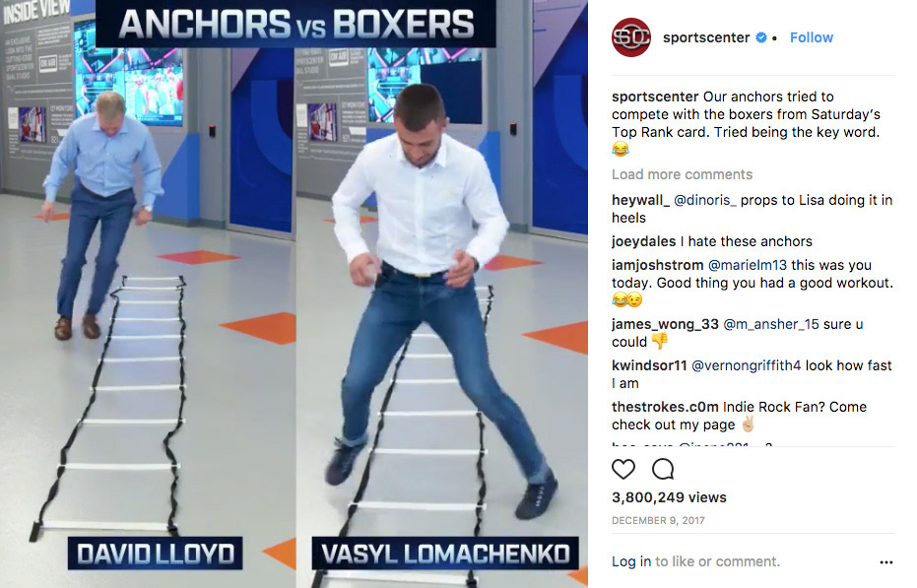Open the james_wong_33 commenter profile
This screenshot has width=917, height=588.
(x=665, y=324)
